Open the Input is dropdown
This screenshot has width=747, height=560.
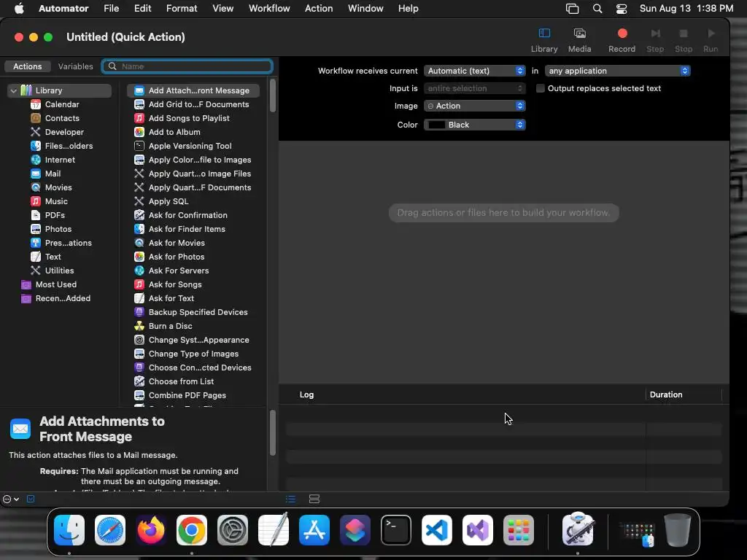[x=474, y=88]
